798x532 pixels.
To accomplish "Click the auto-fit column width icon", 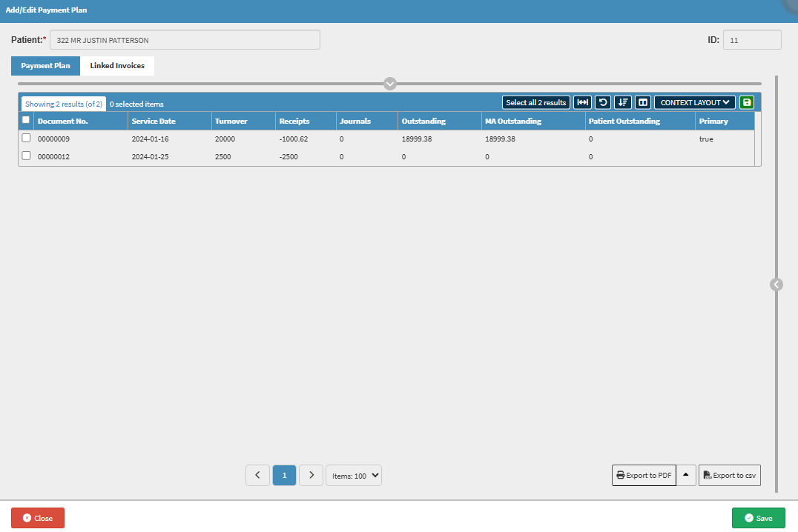I will 583,102.
